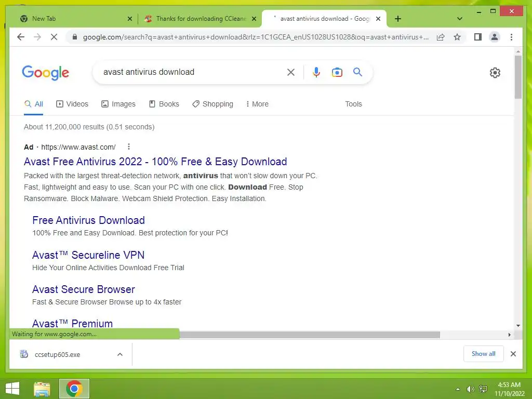Viewport: 532px width, 399px height.
Task: Click the vertical scrollbar thumb
Action: coord(518,77)
